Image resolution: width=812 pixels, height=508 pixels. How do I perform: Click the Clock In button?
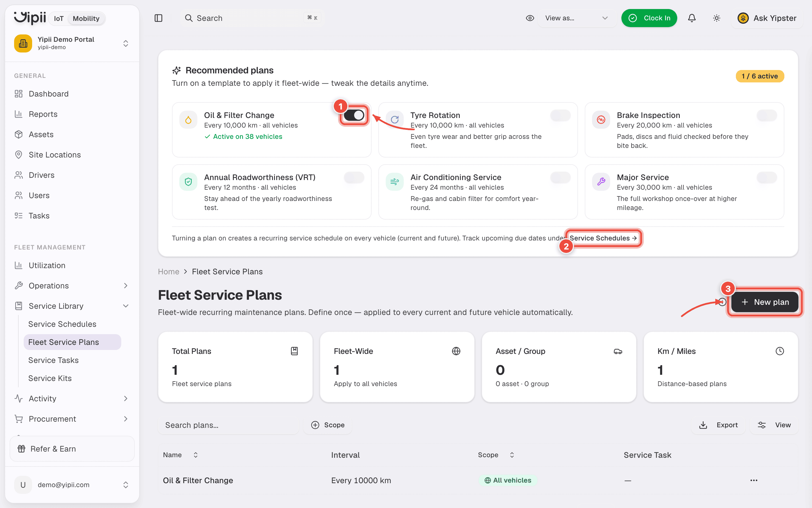(649, 18)
